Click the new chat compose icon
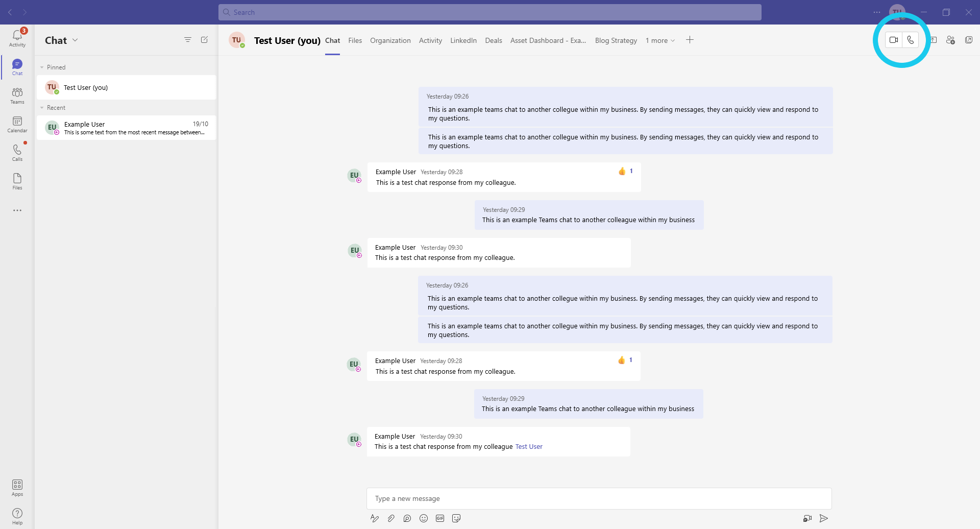Viewport: 980px width, 529px height. click(204, 40)
